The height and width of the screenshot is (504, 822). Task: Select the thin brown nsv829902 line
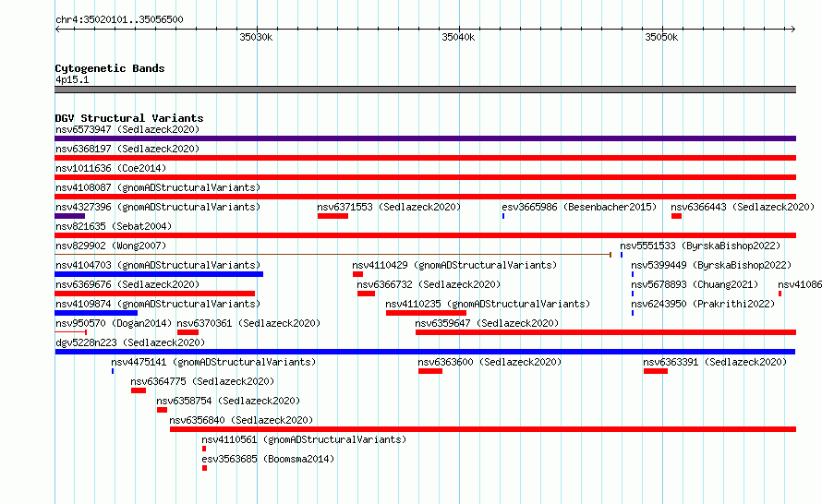(332, 255)
